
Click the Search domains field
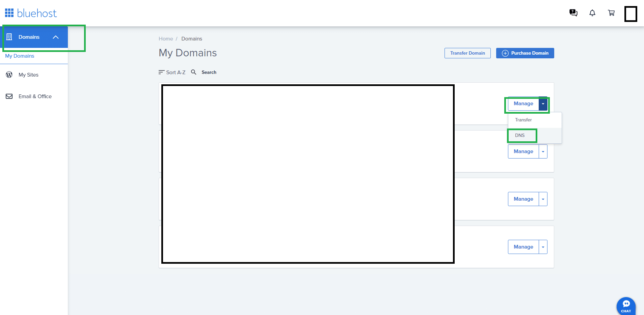(209, 72)
